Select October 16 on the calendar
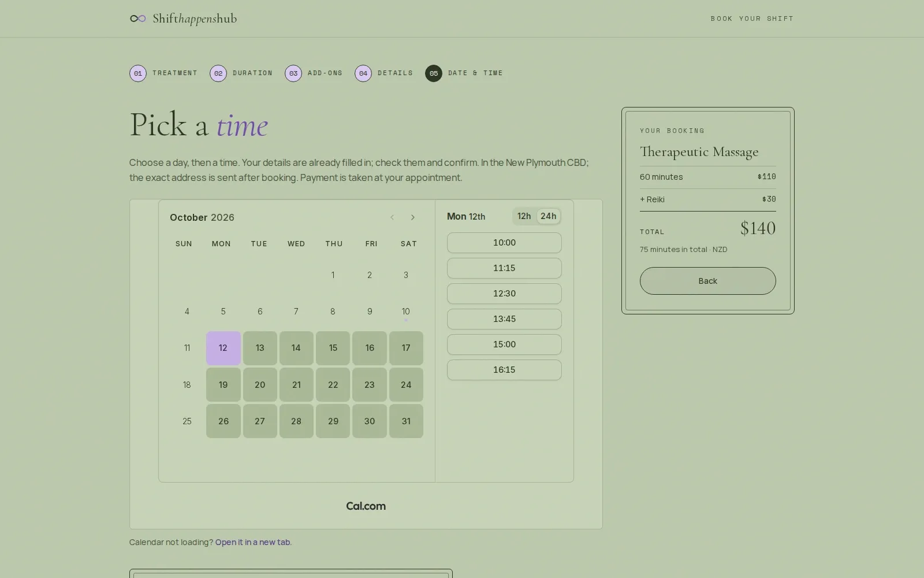924x578 pixels. click(x=370, y=348)
